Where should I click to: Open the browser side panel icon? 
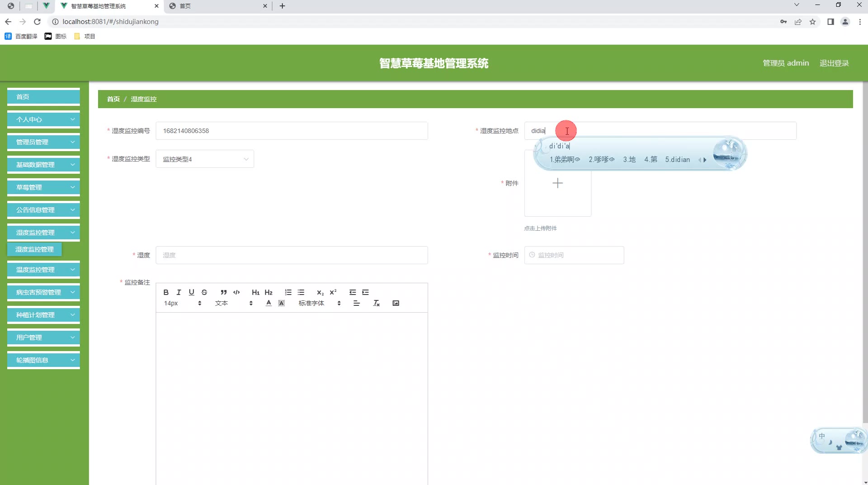pyautogui.click(x=830, y=22)
